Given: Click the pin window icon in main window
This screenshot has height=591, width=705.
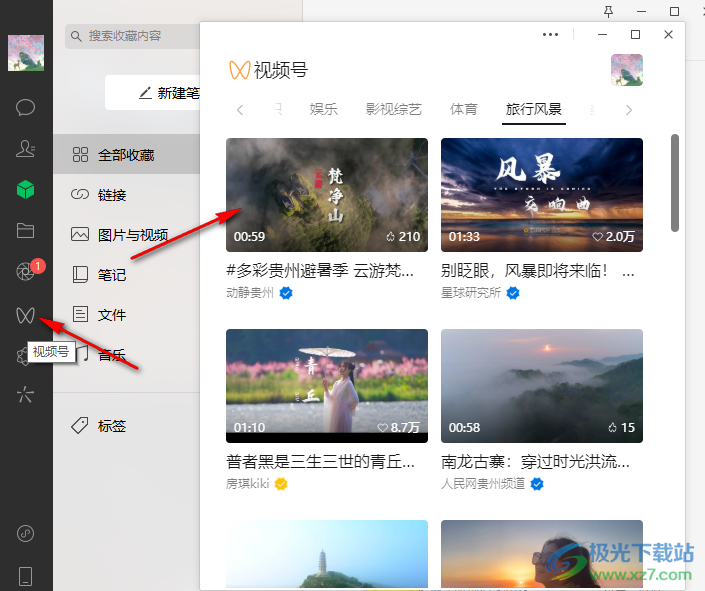Looking at the screenshot, I should pos(608,12).
